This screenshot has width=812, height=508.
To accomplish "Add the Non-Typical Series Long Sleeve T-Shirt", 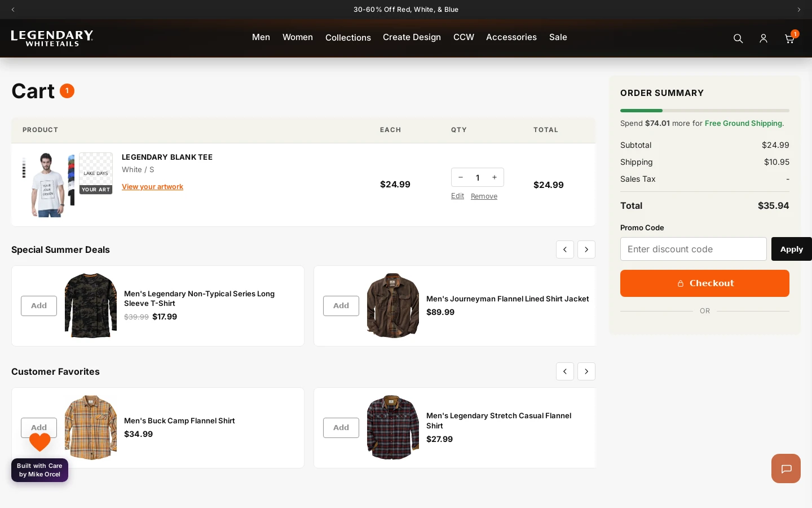I will [39, 306].
